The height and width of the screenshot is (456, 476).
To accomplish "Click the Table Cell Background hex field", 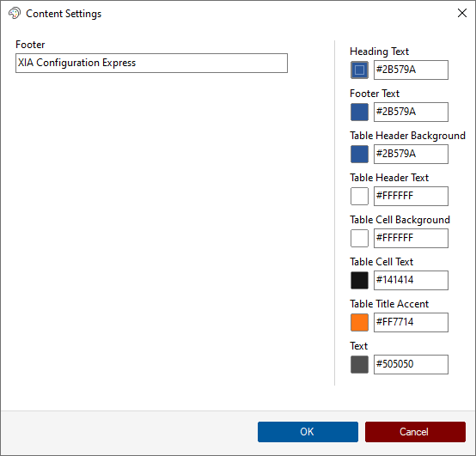I will (411, 238).
